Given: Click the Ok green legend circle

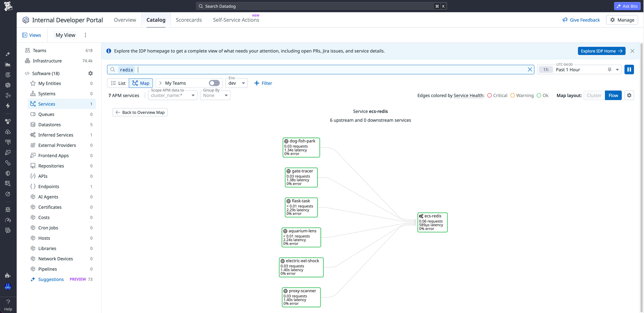Looking at the screenshot, I should (x=539, y=95).
